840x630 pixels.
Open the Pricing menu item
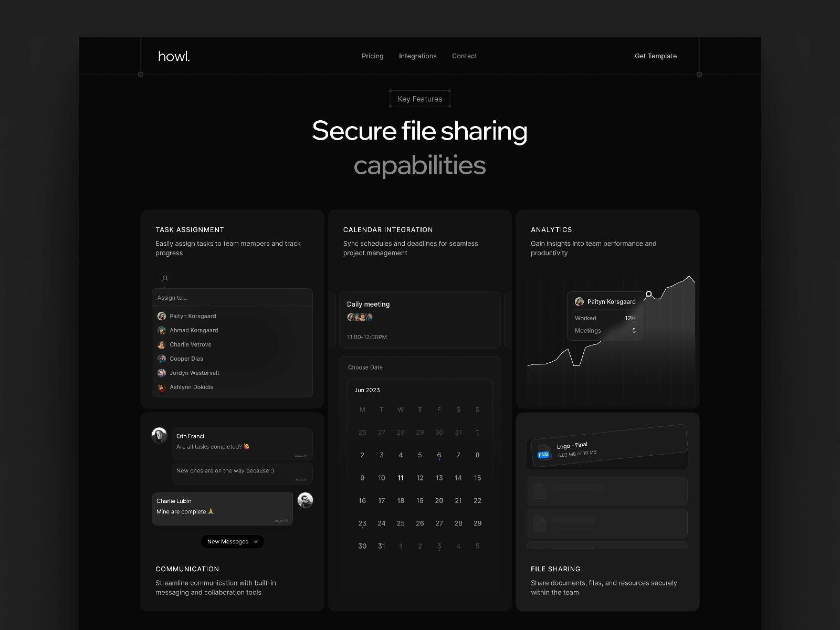point(372,56)
